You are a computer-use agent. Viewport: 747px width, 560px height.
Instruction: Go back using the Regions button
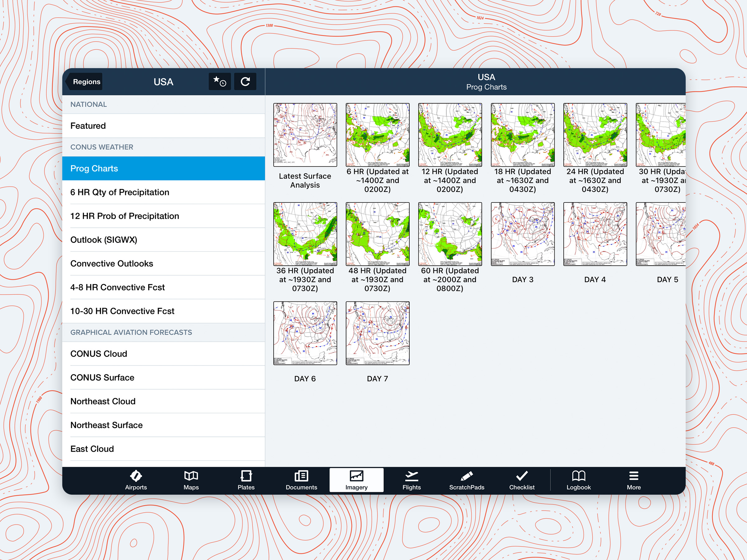pos(84,81)
